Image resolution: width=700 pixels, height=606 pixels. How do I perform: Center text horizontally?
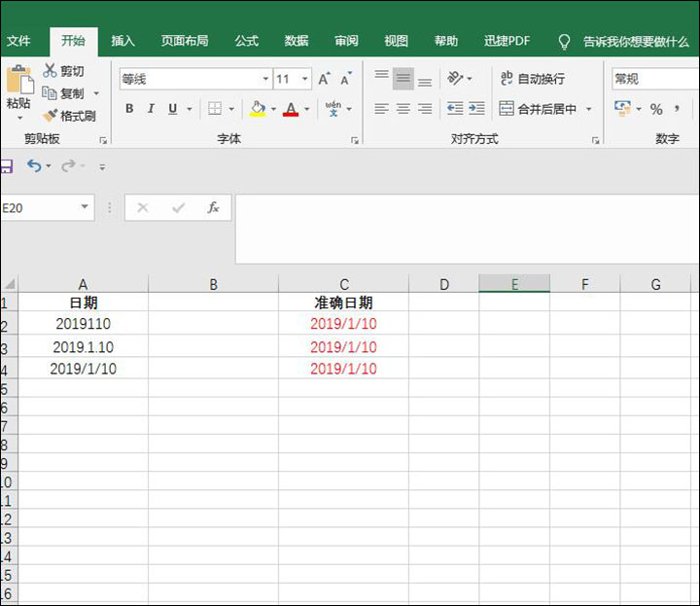[x=403, y=109]
